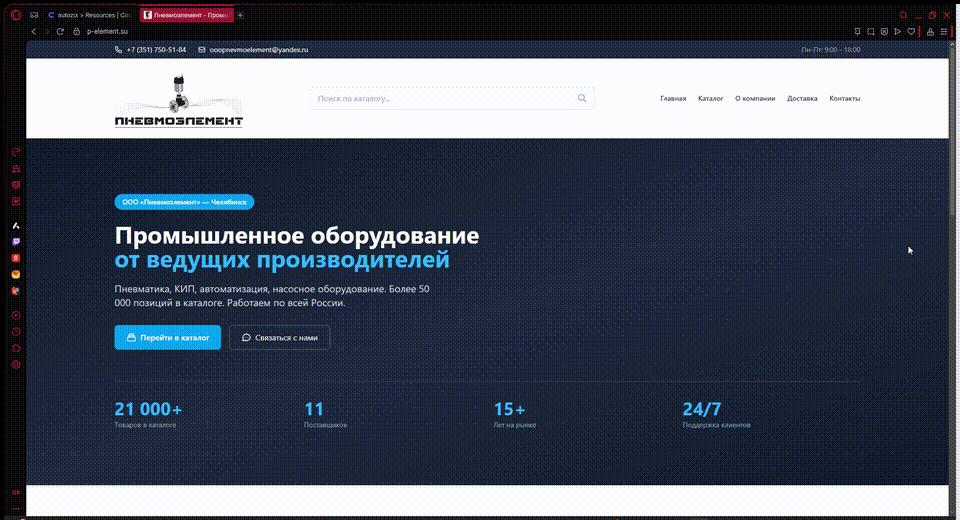
Task: Click the от ведущих производителей heading line
Action: (282, 260)
